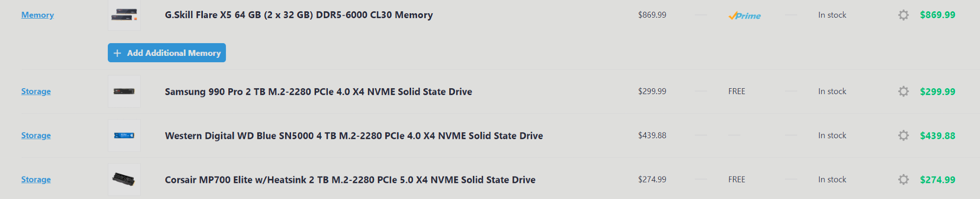
Task: Click the gear icon for Corsair MP700 Elite
Action: [x=903, y=180]
